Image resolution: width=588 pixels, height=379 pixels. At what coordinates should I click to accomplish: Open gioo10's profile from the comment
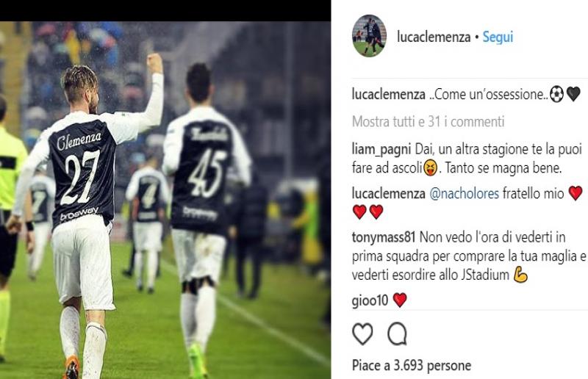coord(370,300)
